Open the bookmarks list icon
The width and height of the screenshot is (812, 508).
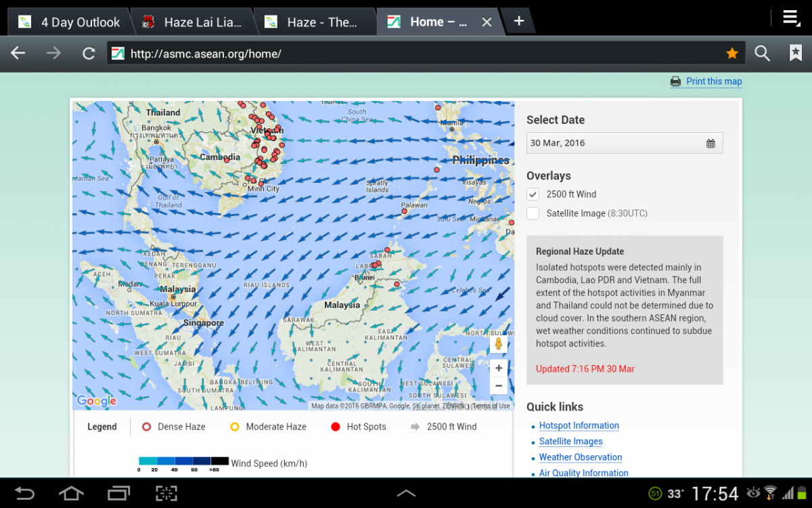795,54
